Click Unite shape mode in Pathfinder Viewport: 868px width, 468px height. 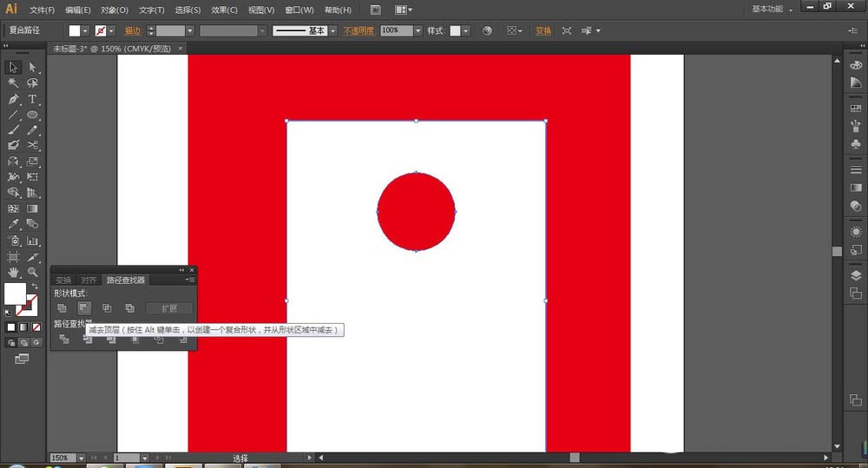(62, 308)
